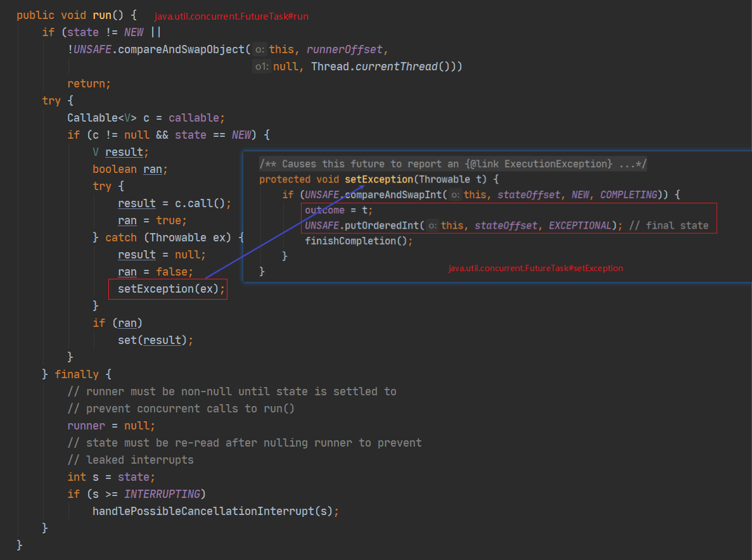The height and width of the screenshot is (560, 752).
Task: Click the 'c != null && state == NEW' condition
Action: (171, 135)
